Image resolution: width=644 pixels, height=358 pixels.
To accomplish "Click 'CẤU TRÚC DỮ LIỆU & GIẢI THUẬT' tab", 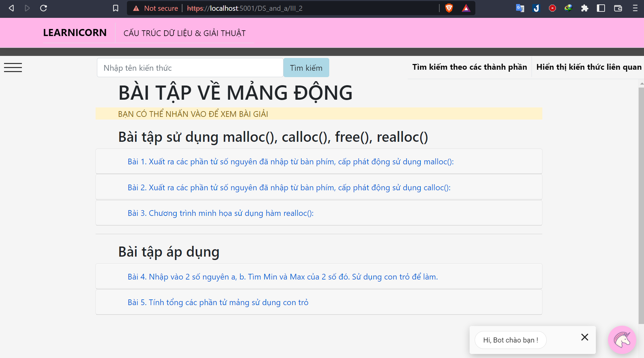I will click(x=184, y=33).
